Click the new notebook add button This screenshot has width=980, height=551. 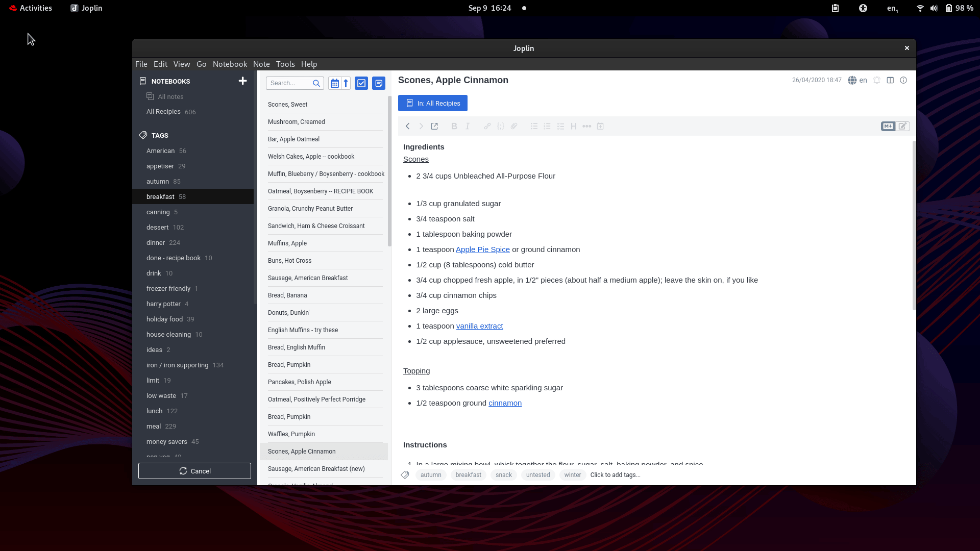(x=243, y=81)
